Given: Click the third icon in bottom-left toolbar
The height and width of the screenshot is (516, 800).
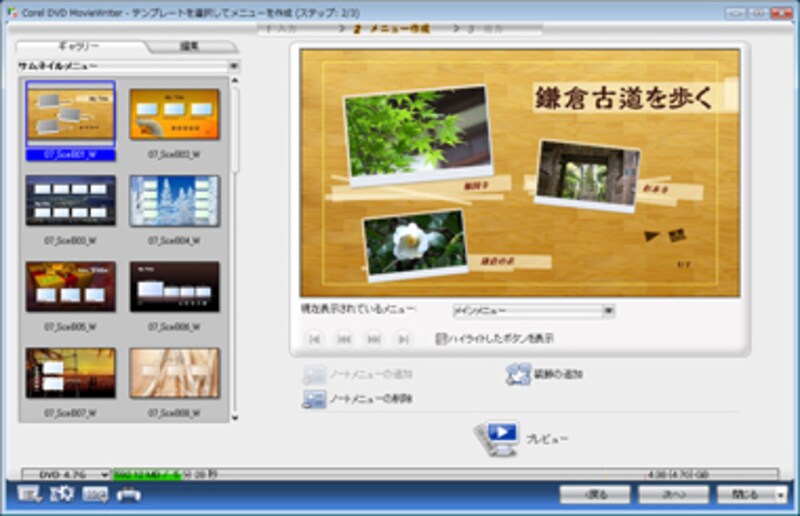Looking at the screenshot, I should (95, 494).
